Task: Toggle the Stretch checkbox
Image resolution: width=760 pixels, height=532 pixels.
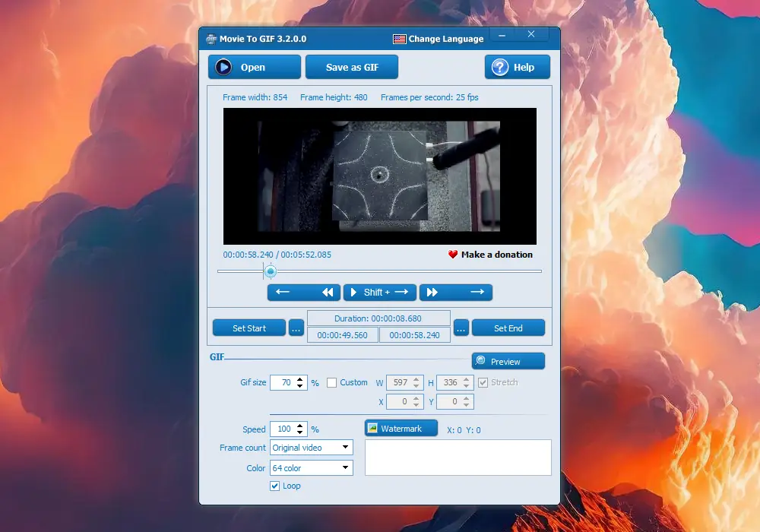Action: 483,383
